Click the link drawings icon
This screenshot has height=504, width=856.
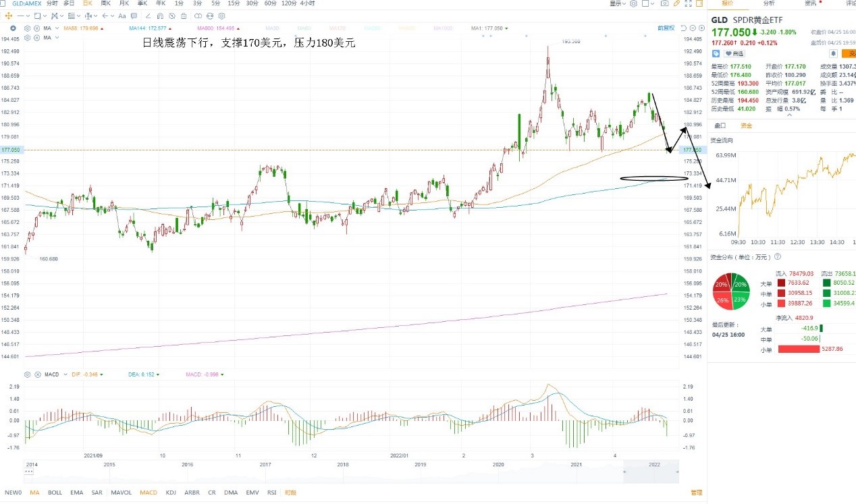pyautogui.click(x=198, y=16)
